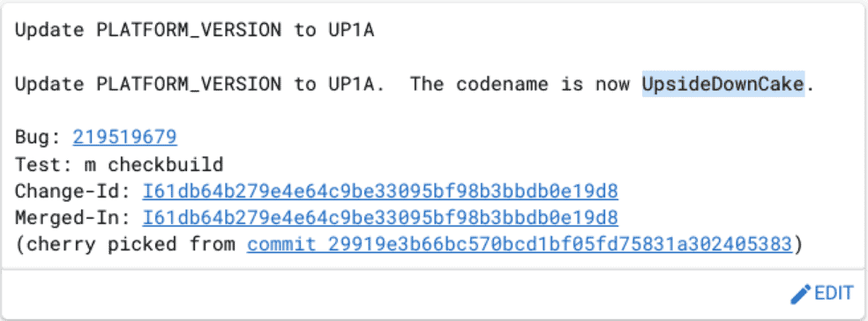868x321 pixels.
Task: Open bug link 219519679
Action: coord(124,137)
